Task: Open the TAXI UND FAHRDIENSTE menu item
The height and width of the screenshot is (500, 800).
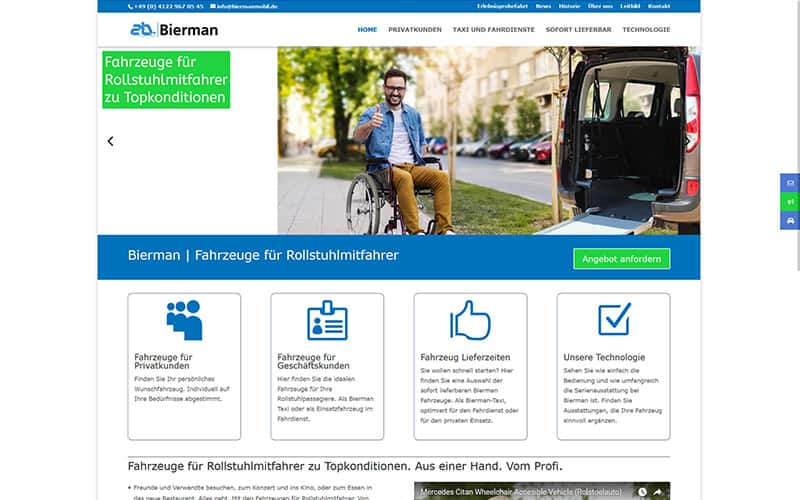Action: [493, 30]
